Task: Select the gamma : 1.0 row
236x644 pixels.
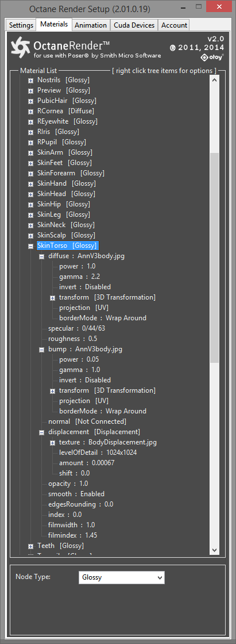Action: tap(79, 370)
